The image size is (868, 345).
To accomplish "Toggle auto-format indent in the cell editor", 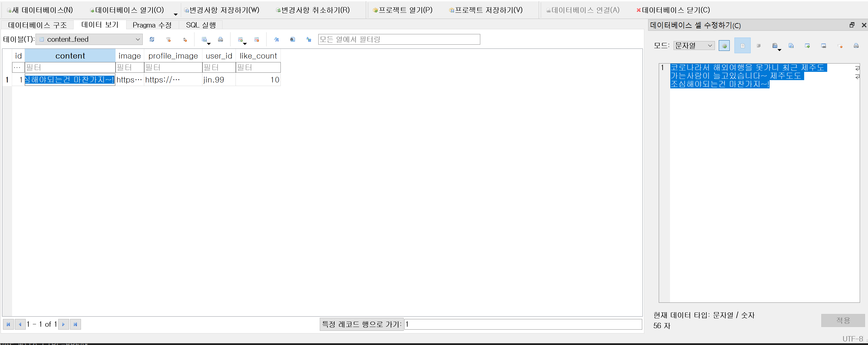I will pyautogui.click(x=758, y=46).
